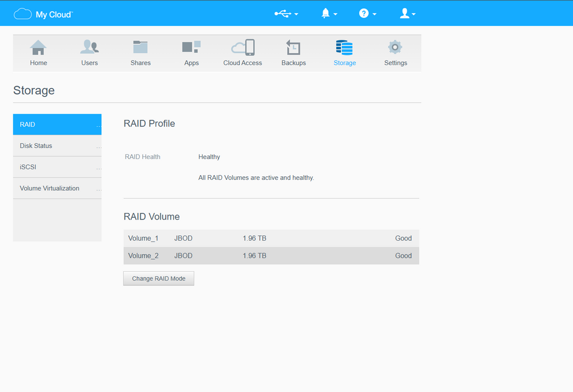
Task: Click the Healthy RAID health value
Action: click(x=209, y=157)
